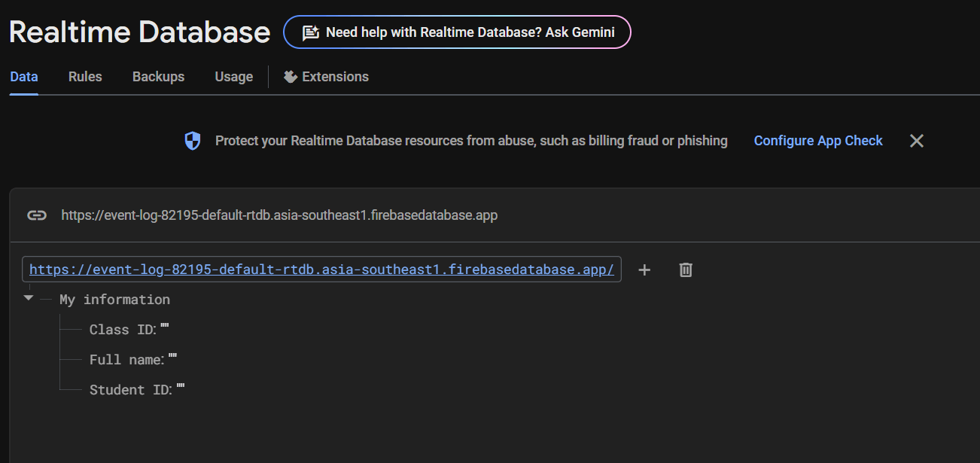Collapse the My information node
The image size is (980, 463).
click(x=29, y=298)
